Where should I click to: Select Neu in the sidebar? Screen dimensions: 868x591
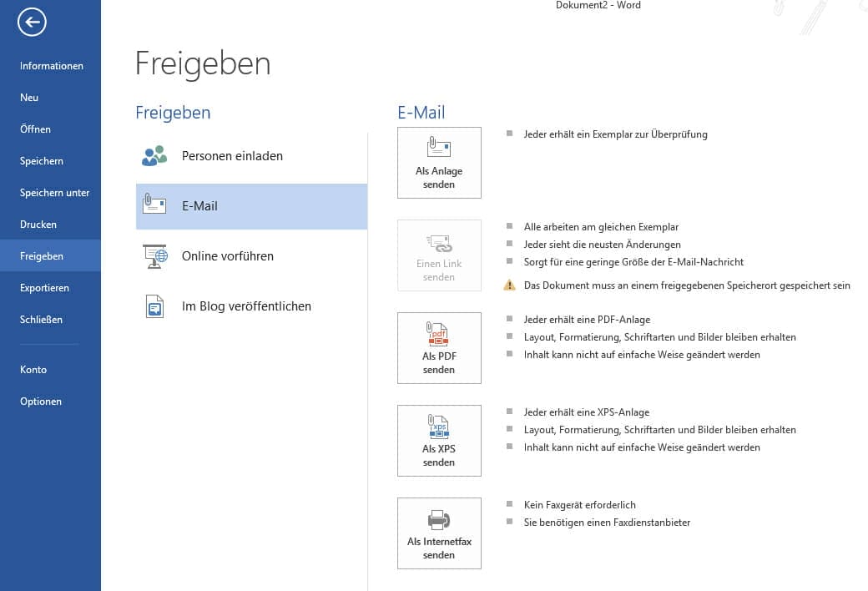coord(29,98)
